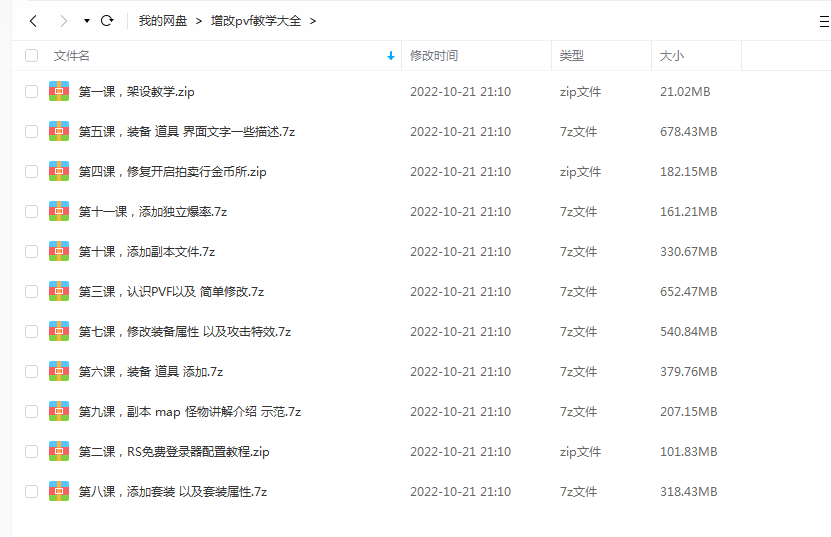Sort files by 大小 column
This screenshot has width=831, height=537.
[671, 56]
